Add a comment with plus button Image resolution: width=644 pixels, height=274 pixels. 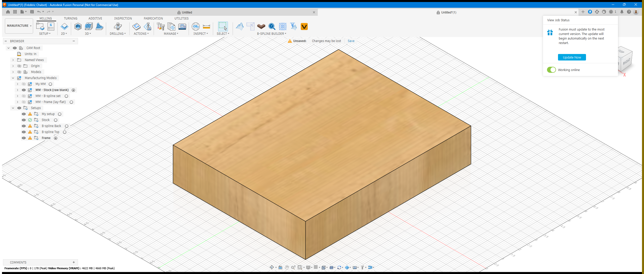coord(74,262)
